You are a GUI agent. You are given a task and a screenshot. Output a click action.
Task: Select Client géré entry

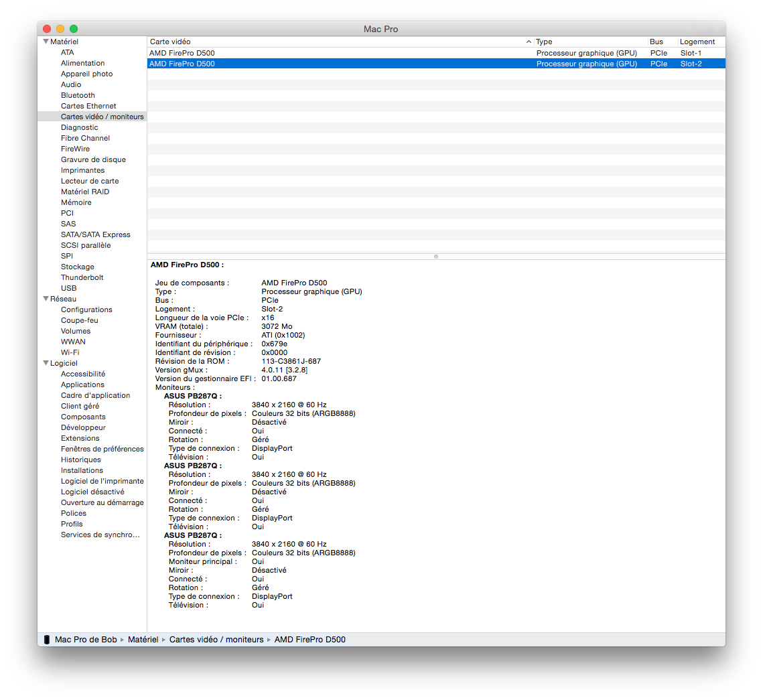pos(80,406)
